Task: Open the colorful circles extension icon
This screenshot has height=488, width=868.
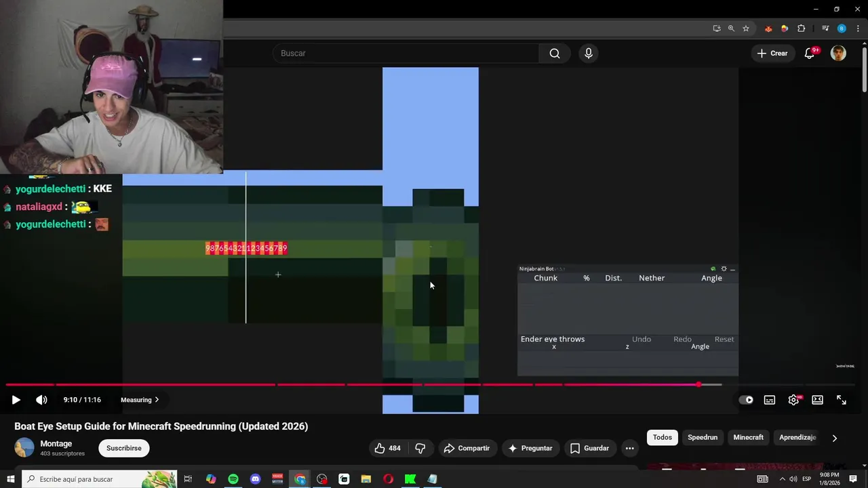Action: point(785,28)
